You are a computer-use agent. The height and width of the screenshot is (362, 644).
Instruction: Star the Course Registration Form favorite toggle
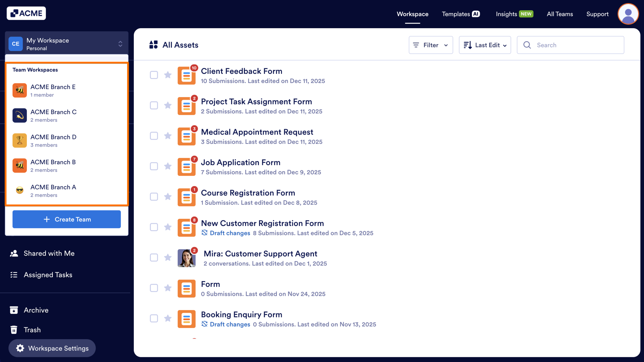[x=168, y=197]
